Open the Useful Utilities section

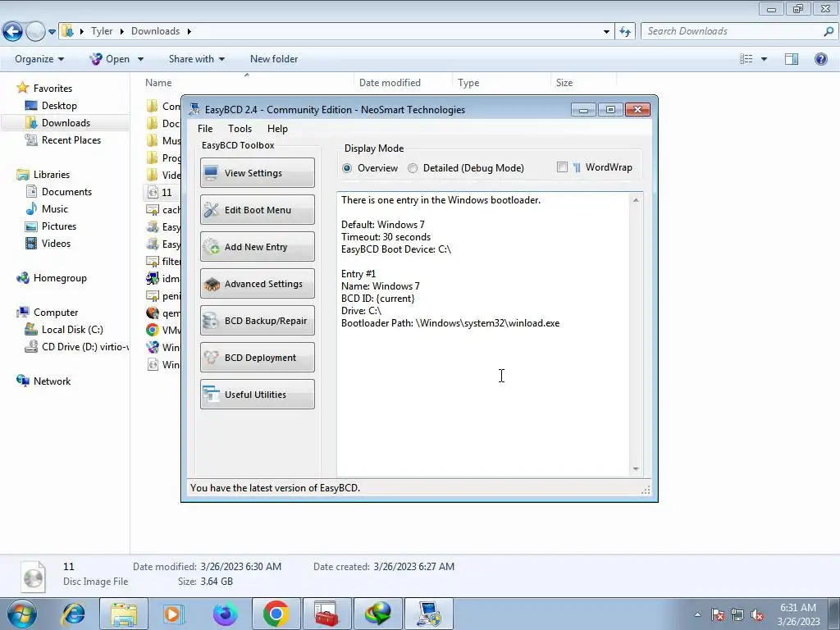(257, 395)
